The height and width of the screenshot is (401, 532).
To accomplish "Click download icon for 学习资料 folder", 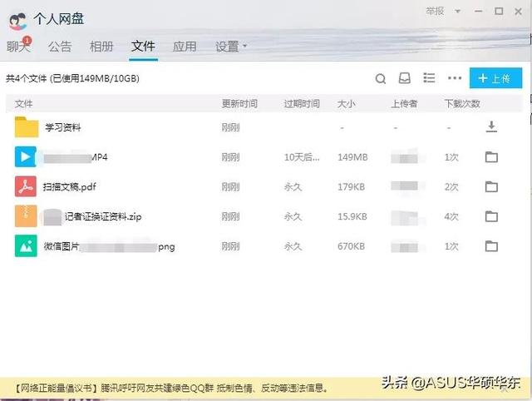I will pyautogui.click(x=491, y=127).
